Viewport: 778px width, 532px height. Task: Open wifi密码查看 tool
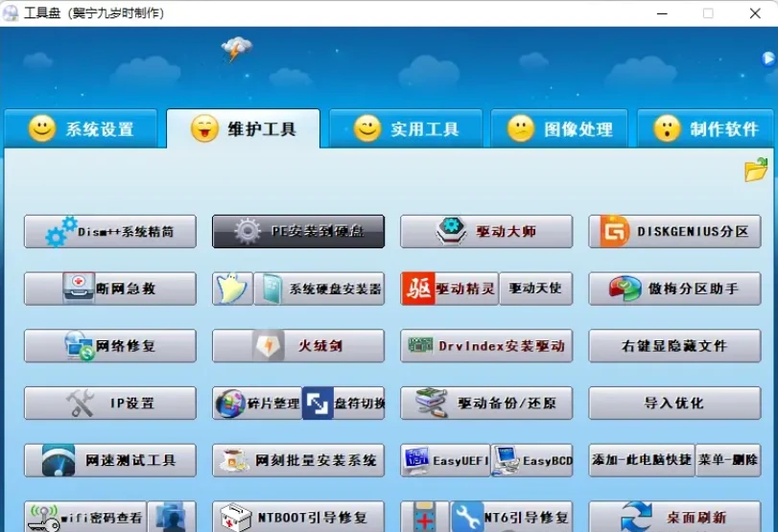point(85,517)
